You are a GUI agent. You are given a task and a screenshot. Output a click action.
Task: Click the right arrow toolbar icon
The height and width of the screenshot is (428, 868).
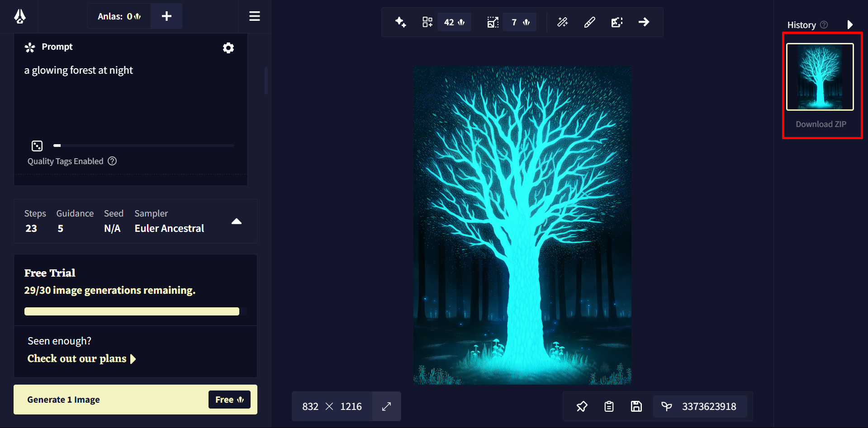pos(644,22)
